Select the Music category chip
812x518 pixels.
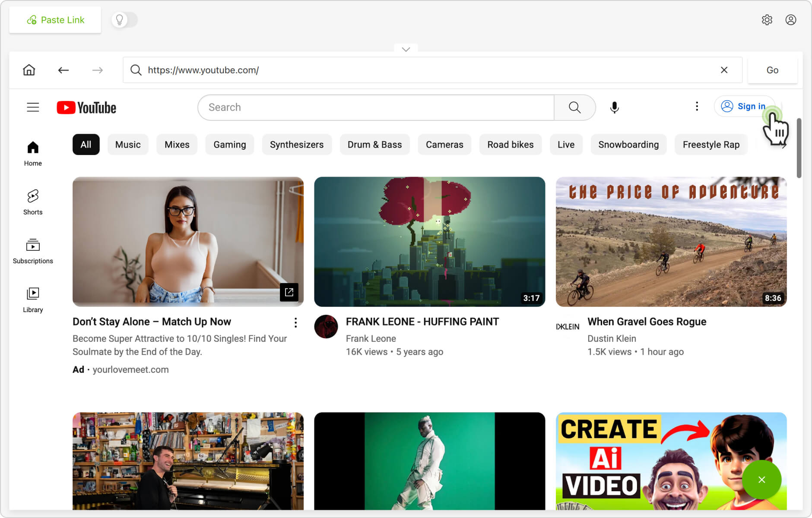tap(128, 145)
